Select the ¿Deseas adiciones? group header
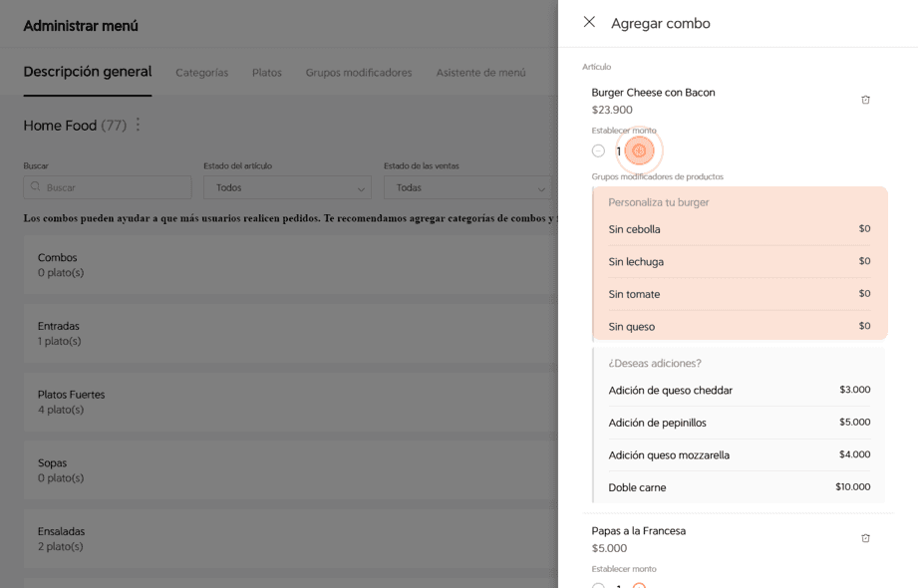 click(x=655, y=363)
